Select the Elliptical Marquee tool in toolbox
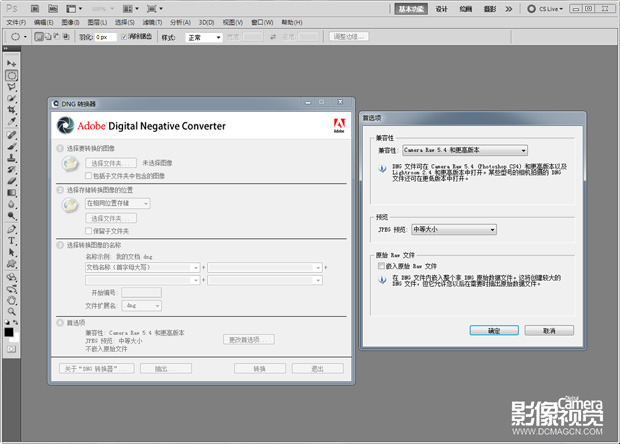The height and width of the screenshot is (444, 620). tap(11, 75)
